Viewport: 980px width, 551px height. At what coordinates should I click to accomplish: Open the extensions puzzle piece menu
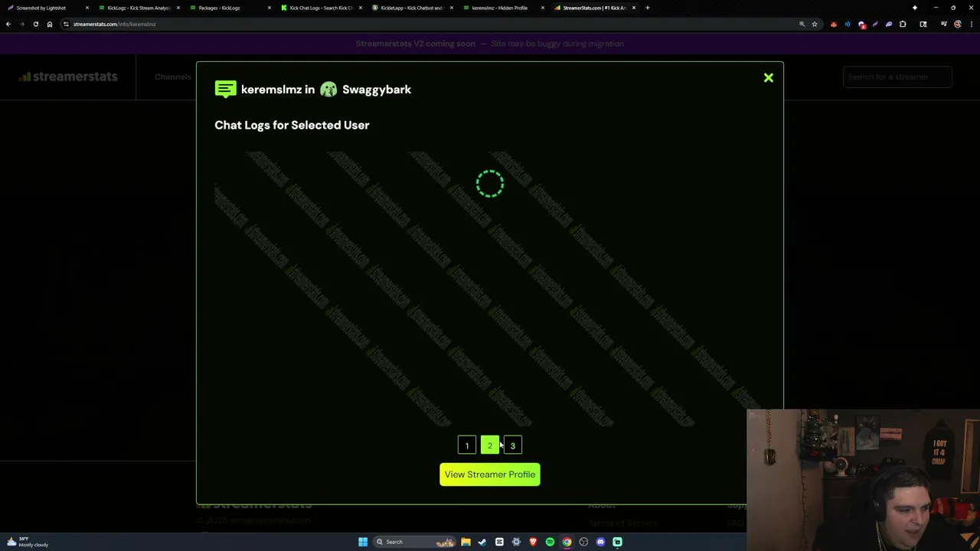[x=903, y=24]
